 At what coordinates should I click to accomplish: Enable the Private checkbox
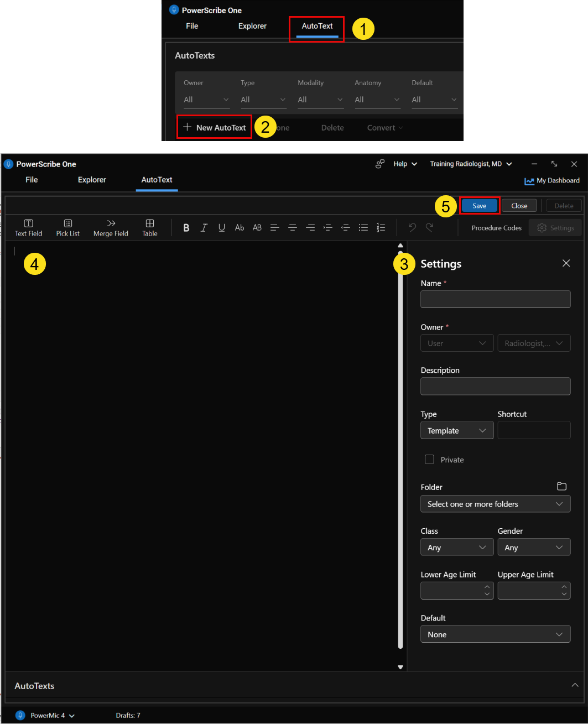429,459
